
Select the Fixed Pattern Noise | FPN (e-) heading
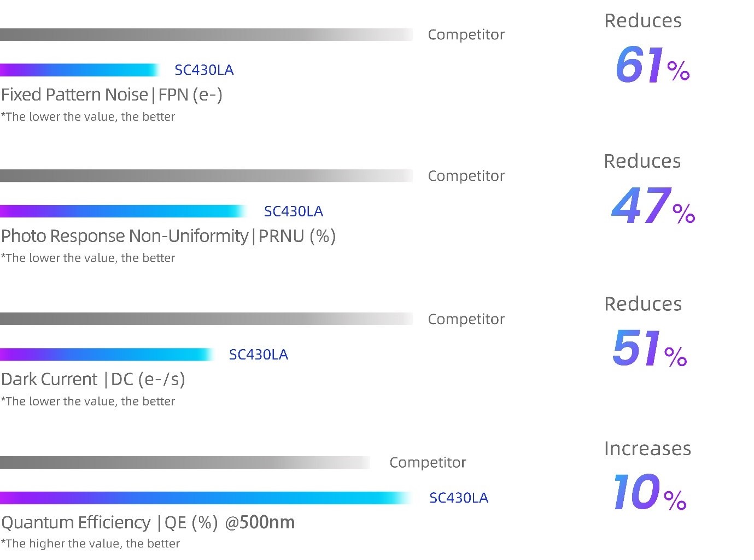tap(112, 95)
